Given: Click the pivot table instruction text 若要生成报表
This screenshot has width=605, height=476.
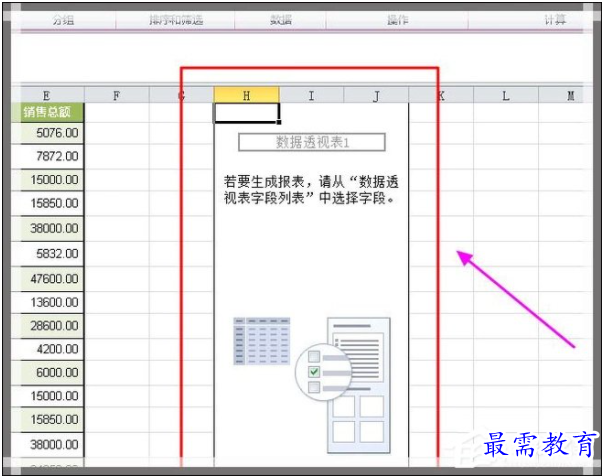Looking at the screenshot, I should (x=311, y=190).
